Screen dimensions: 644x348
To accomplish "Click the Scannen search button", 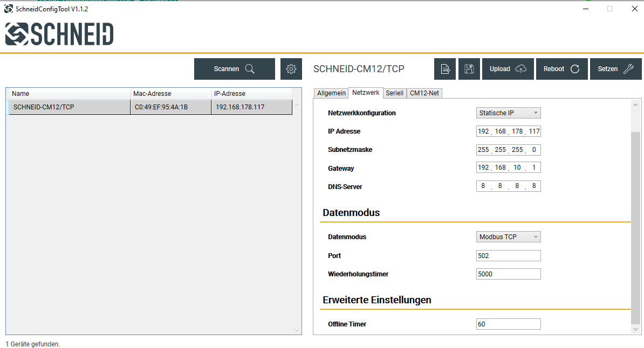I will click(234, 69).
